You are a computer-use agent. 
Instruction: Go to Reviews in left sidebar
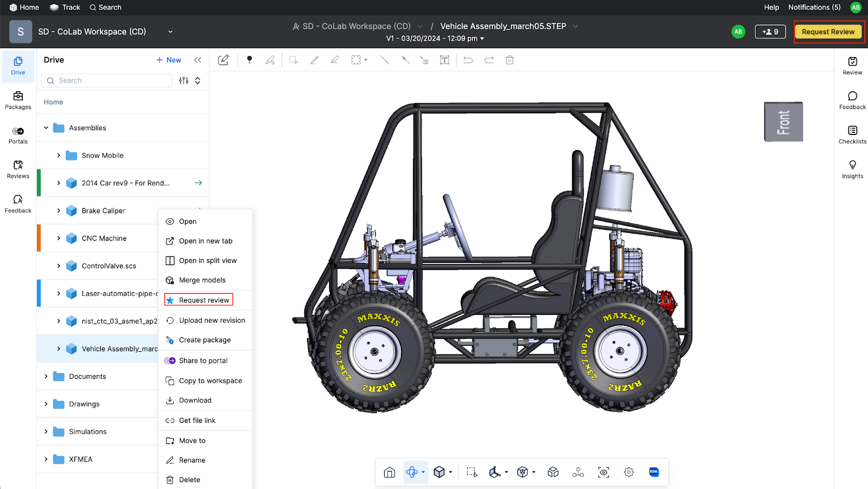tap(18, 170)
